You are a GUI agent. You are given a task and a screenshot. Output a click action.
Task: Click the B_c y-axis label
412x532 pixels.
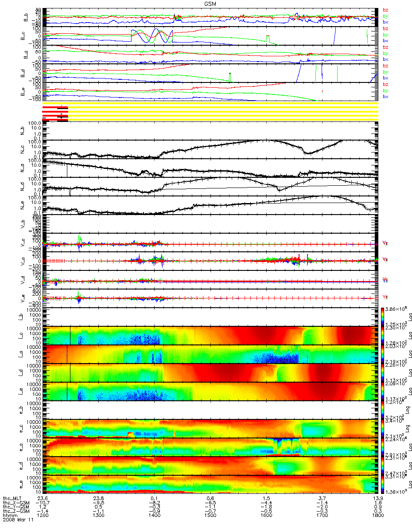[x=23, y=36]
